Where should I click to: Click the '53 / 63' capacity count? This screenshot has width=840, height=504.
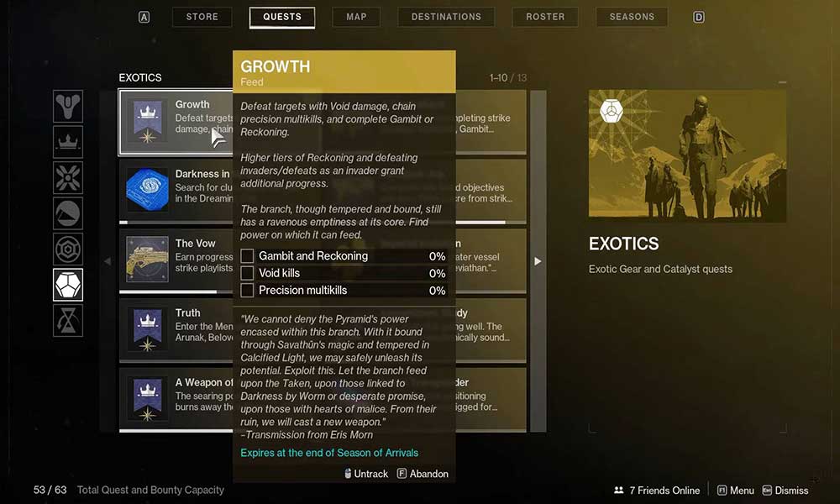(50, 490)
